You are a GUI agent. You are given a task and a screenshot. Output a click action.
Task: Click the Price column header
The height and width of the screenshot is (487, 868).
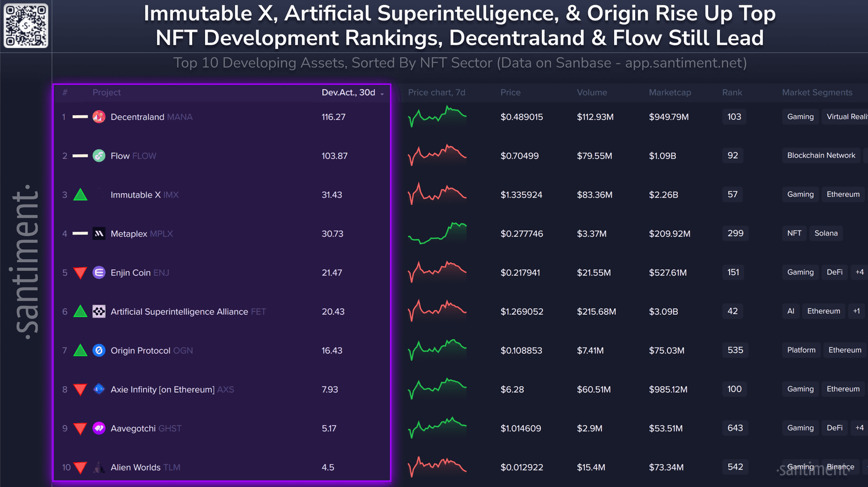510,93
